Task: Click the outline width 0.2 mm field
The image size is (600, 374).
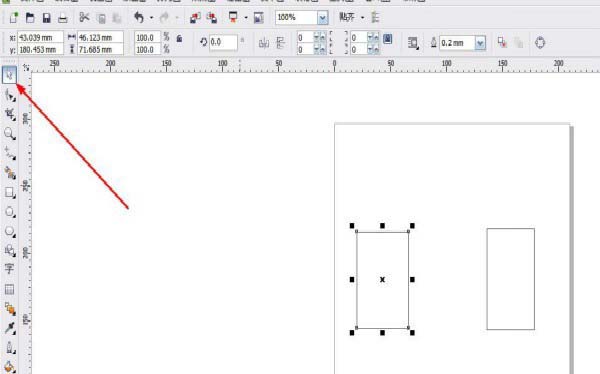Action: [458, 43]
